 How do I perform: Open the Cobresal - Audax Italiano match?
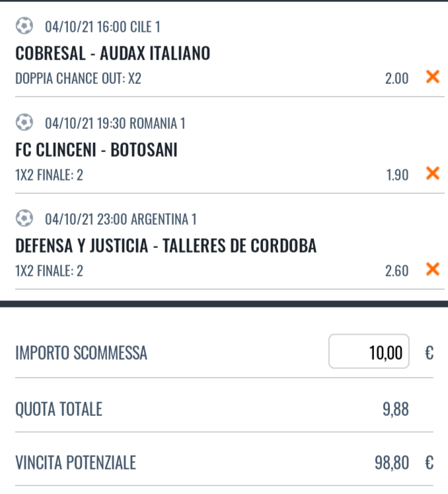point(112,54)
